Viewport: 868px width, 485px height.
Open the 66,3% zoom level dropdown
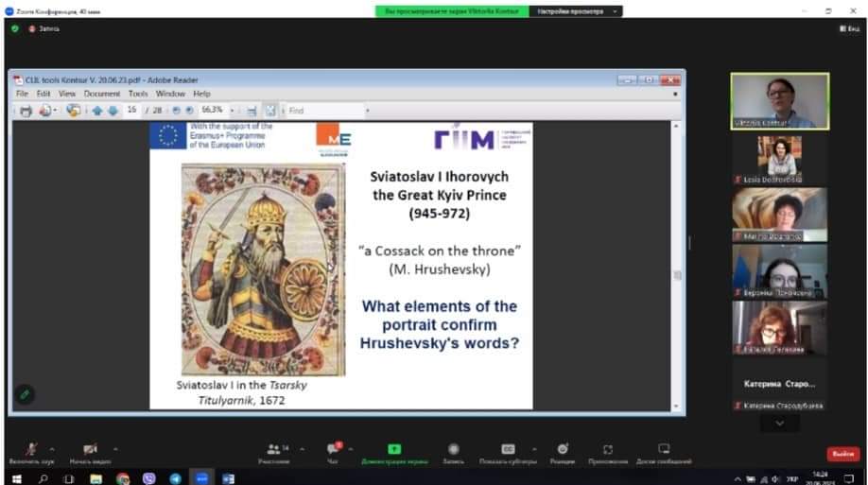tap(232, 111)
